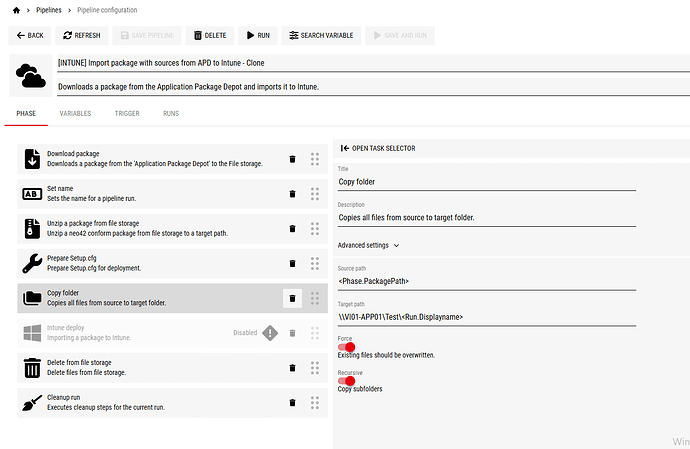Toggle the Force overwrite switch
Image resolution: width=690 pixels, height=449 pixels.
click(x=347, y=346)
